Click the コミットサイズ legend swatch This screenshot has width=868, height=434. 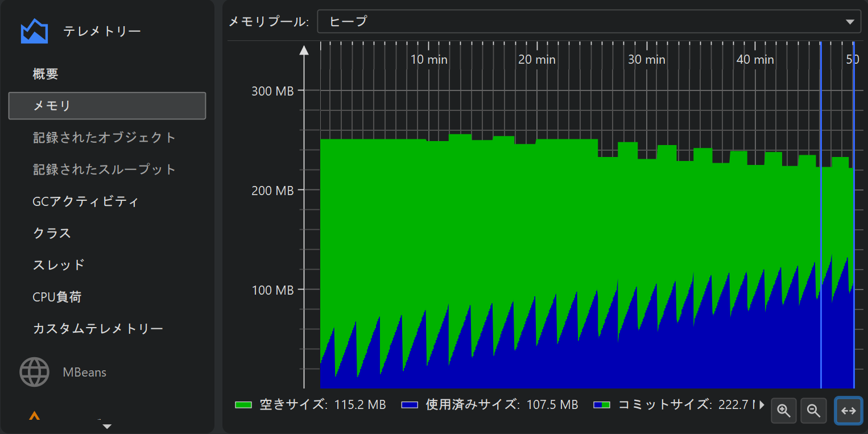(x=602, y=405)
